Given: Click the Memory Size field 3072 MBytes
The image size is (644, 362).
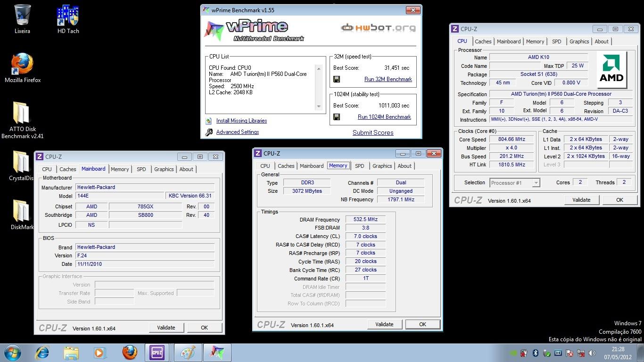Looking at the screenshot, I should tap(308, 191).
